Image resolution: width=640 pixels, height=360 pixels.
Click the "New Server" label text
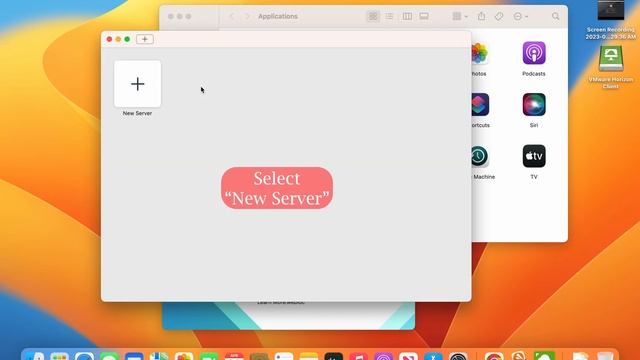(x=137, y=113)
